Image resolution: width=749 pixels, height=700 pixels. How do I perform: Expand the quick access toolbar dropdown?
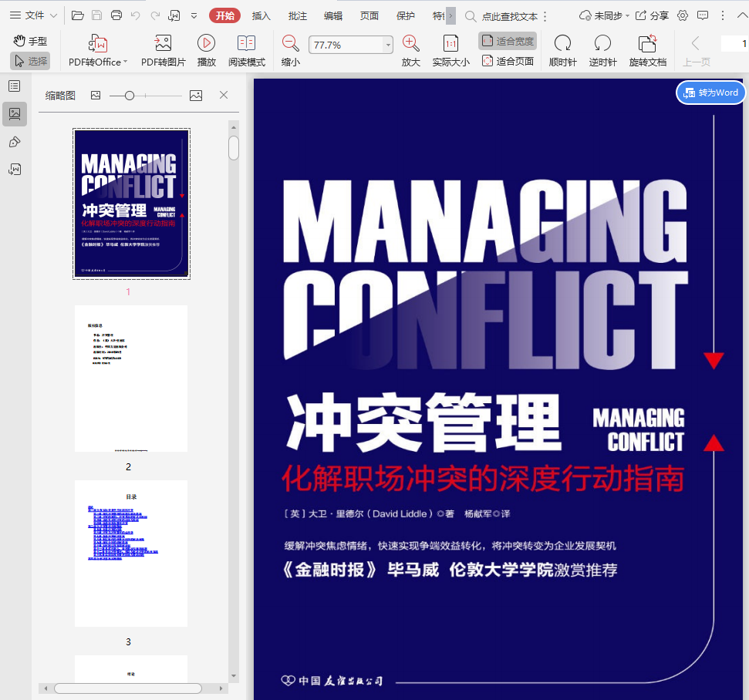pos(194,15)
